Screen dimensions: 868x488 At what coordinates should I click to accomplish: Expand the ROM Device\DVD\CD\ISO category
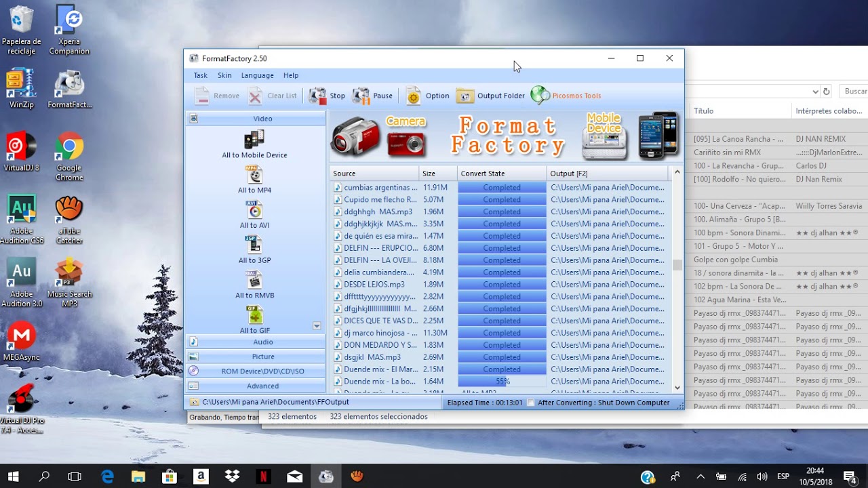tap(256, 371)
